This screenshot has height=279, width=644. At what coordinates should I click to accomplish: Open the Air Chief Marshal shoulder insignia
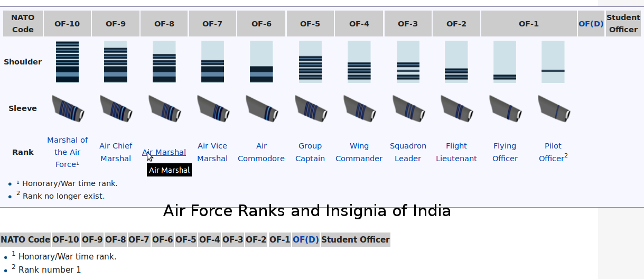pos(116,62)
